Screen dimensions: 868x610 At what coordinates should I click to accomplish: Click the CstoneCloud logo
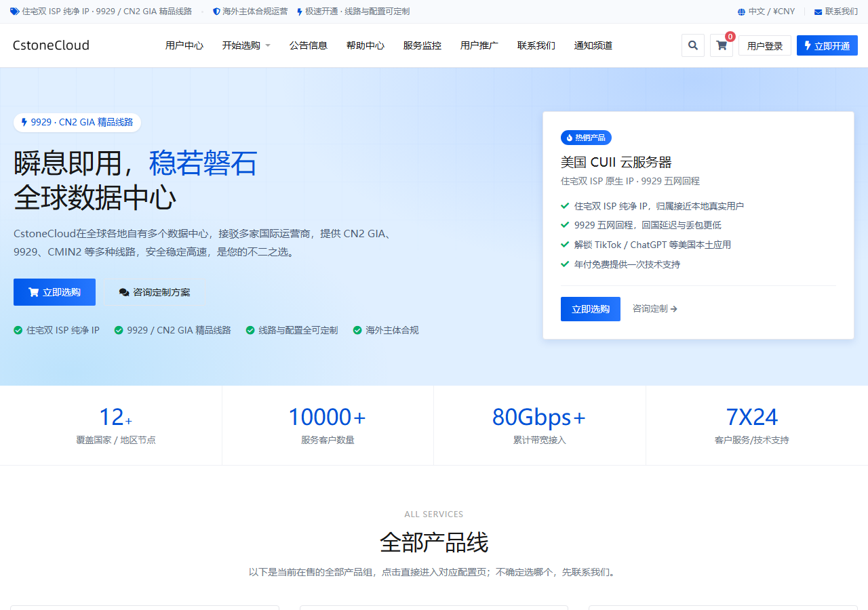pyautogui.click(x=51, y=45)
